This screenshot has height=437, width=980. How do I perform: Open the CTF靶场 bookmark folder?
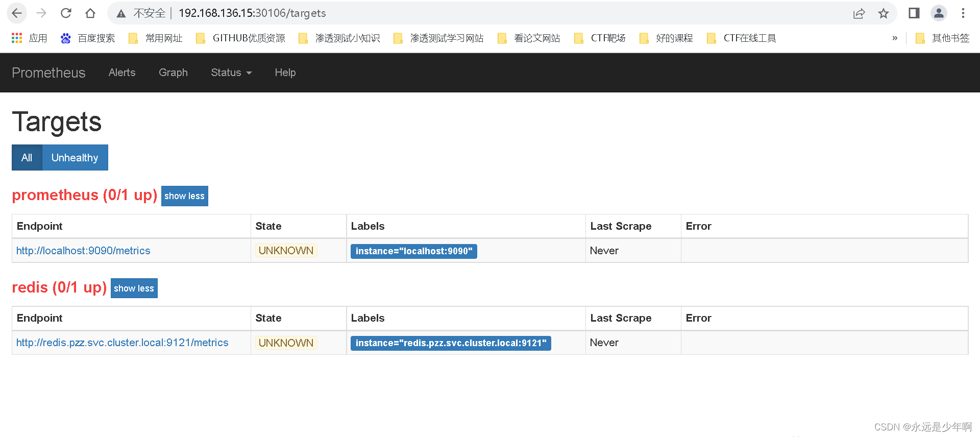600,38
